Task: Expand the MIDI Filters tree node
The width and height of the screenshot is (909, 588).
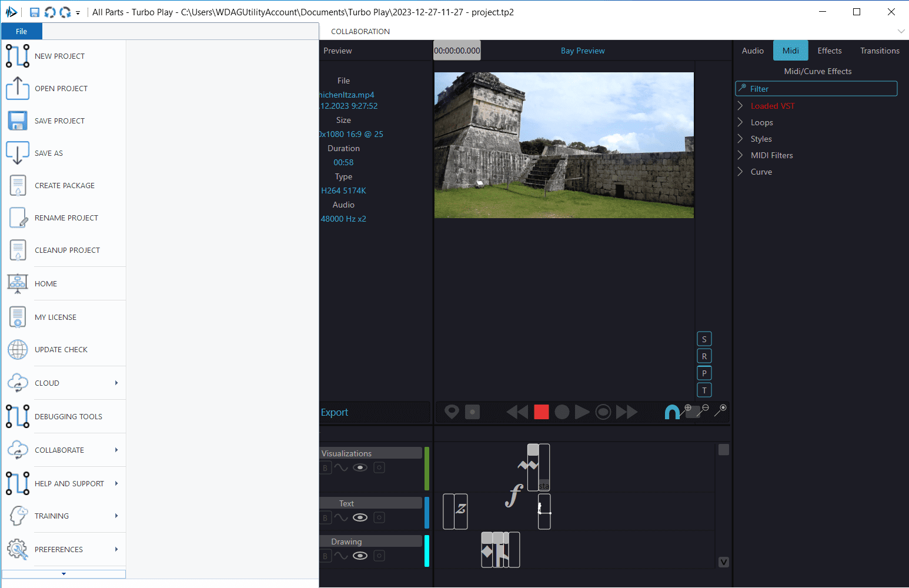Action: point(740,155)
